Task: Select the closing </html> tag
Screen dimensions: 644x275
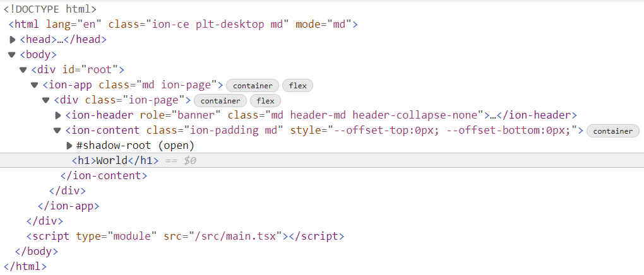Action: [x=25, y=266]
